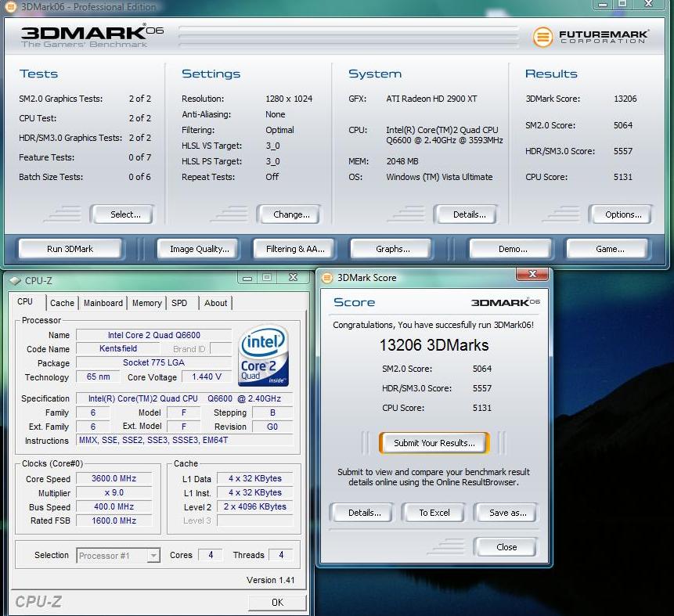
Task: Click the SM2.0 Score value 5064 under Results
Action: coord(623,125)
